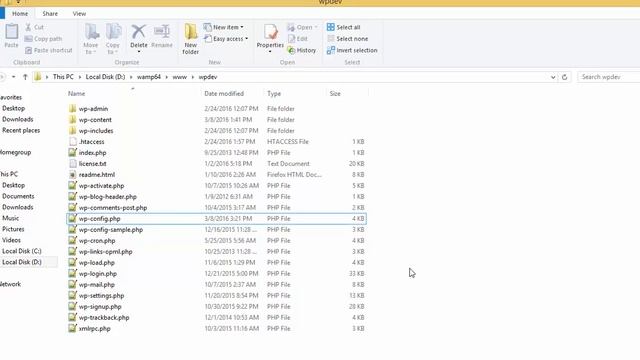Switch to the View ribbon tab
Screen dimensions: 640x360
(79, 13)
